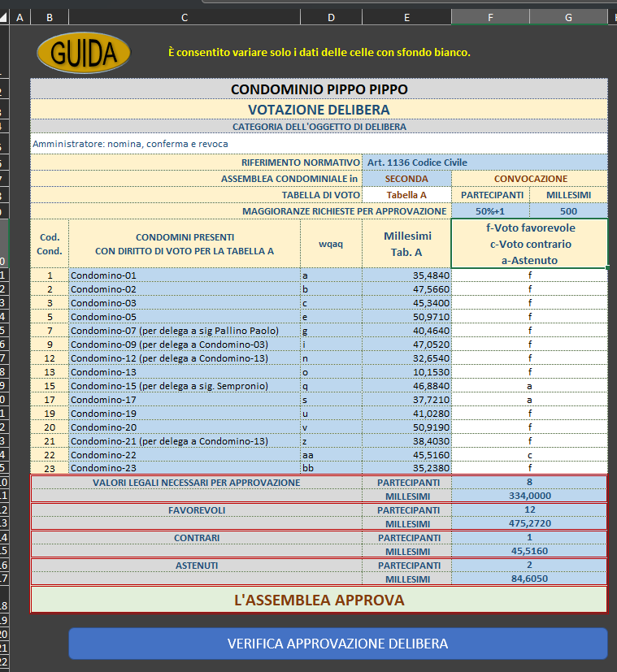Select column E header
617x672 pixels.
click(406, 18)
